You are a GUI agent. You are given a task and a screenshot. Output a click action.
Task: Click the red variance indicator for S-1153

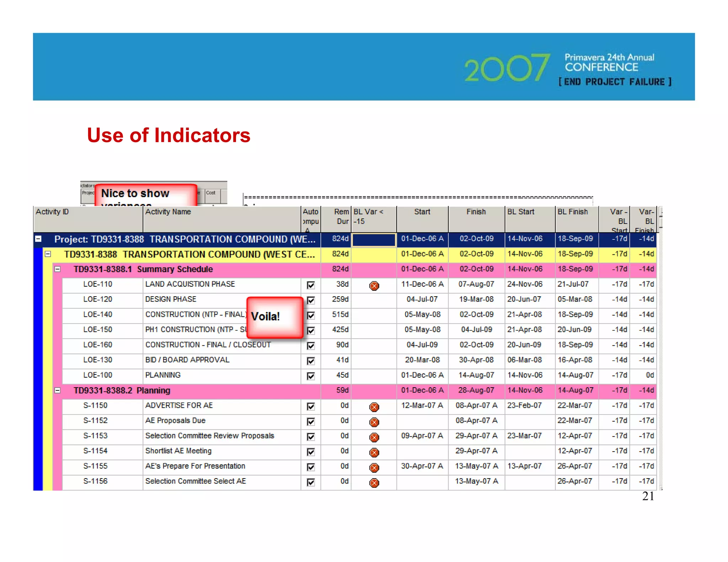coord(374,437)
